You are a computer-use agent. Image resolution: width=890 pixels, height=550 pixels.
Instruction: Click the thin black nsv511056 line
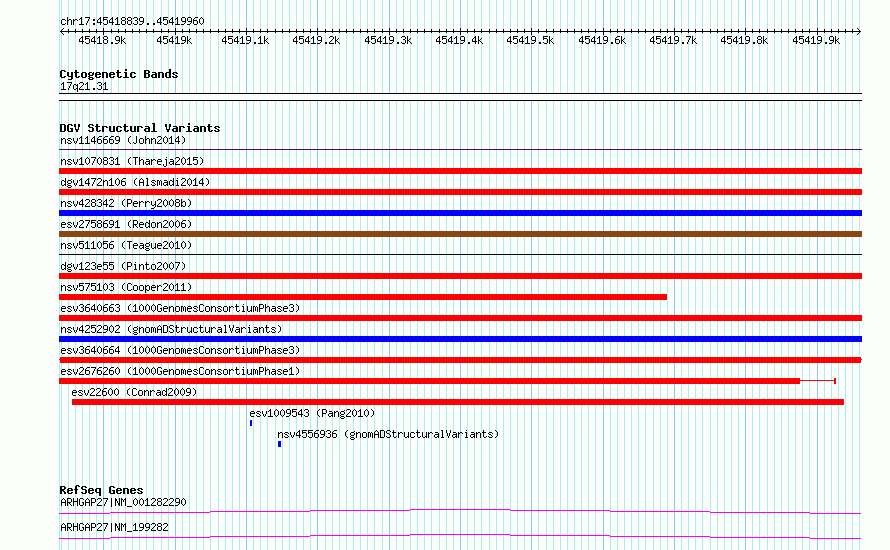[x=460, y=255]
